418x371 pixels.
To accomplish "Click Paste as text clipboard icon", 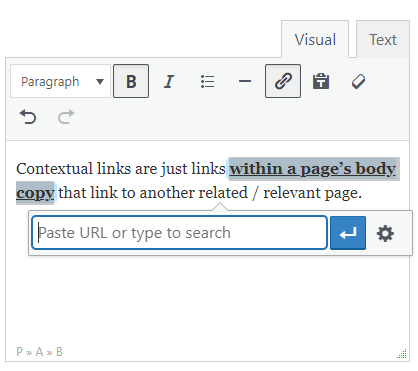I will pos(321,81).
